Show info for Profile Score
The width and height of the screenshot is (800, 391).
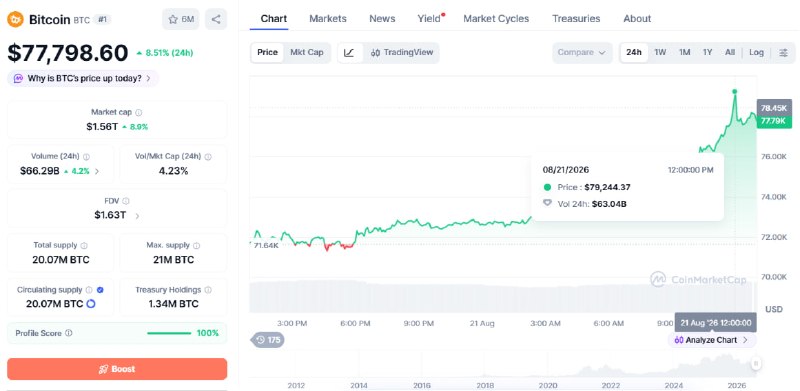(x=68, y=333)
